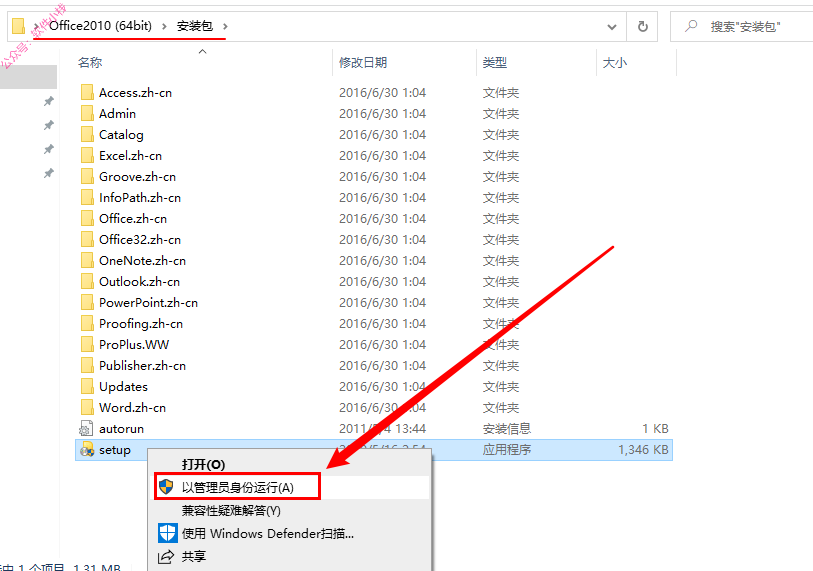
Task: Sort by the 修改日期 column header
Action: coord(363,63)
